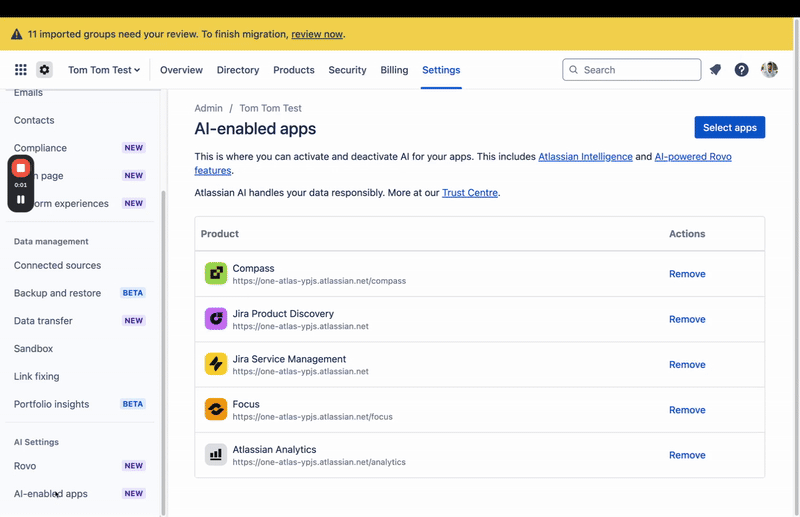Click the Actions column header
Viewport: 800px width, 517px height.
pos(687,234)
